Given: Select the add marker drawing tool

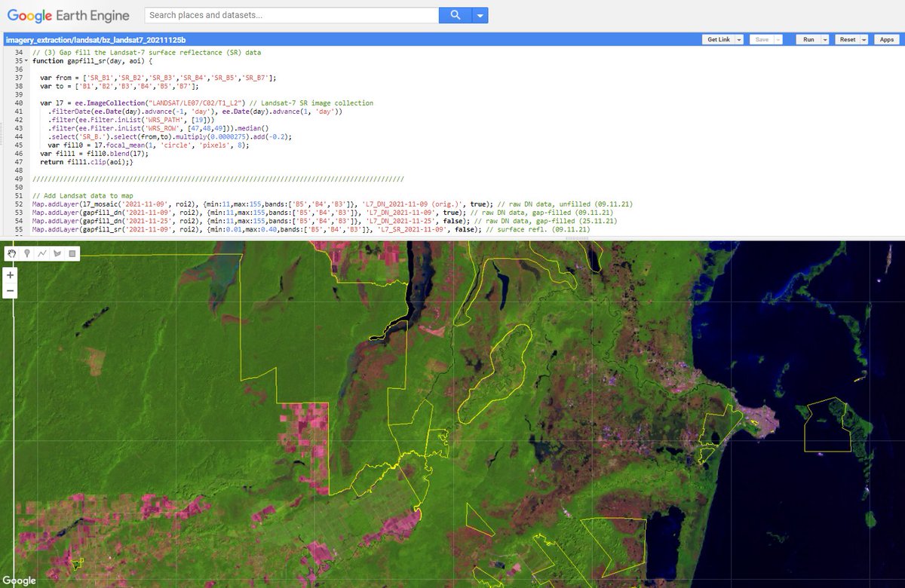Looking at the screenshot, I should coord(27,253).
